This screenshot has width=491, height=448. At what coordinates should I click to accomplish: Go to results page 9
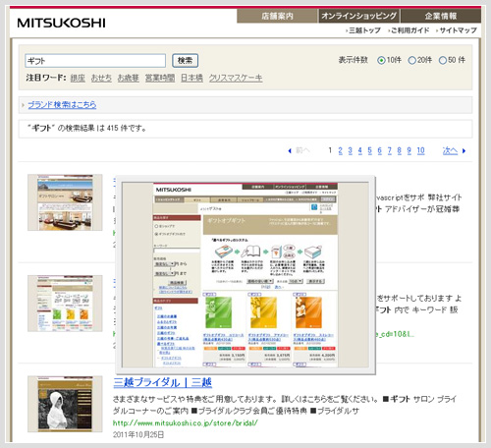click(x=409, y=150)
